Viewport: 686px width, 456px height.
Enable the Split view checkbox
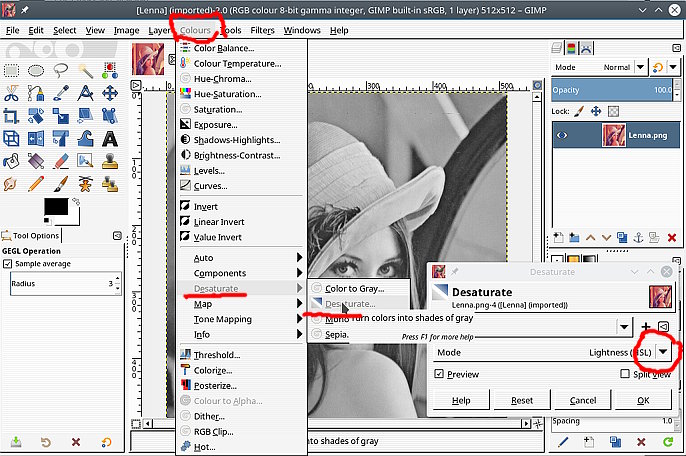pyautogui.click(x=625, y=374)
